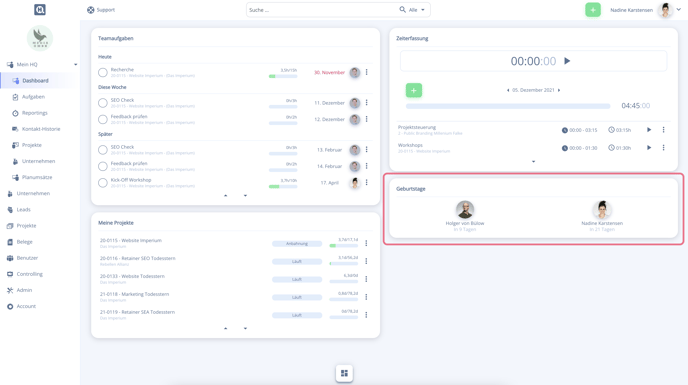Complete the Kick-Off Workshop task
Image resolution: width=688 pixels, height=385 pixels.
pos(103,183)
